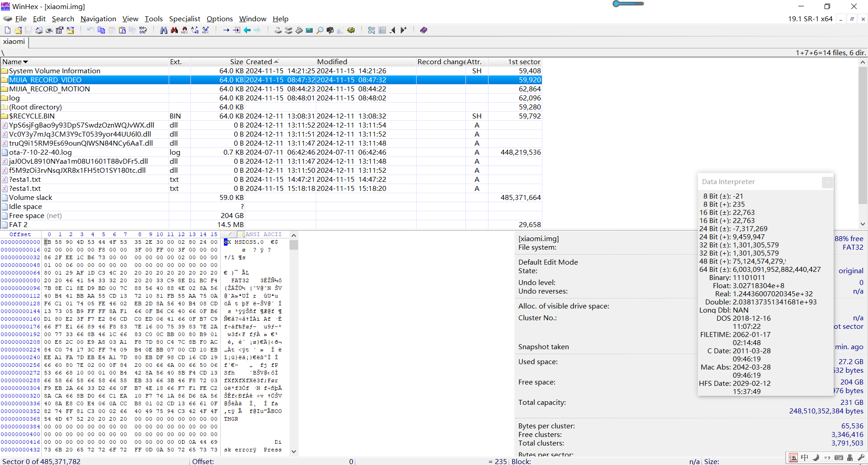Select the MIJIA_RECORD_MOTION folder row
The image size is (868, 465).
coord(49,89)
